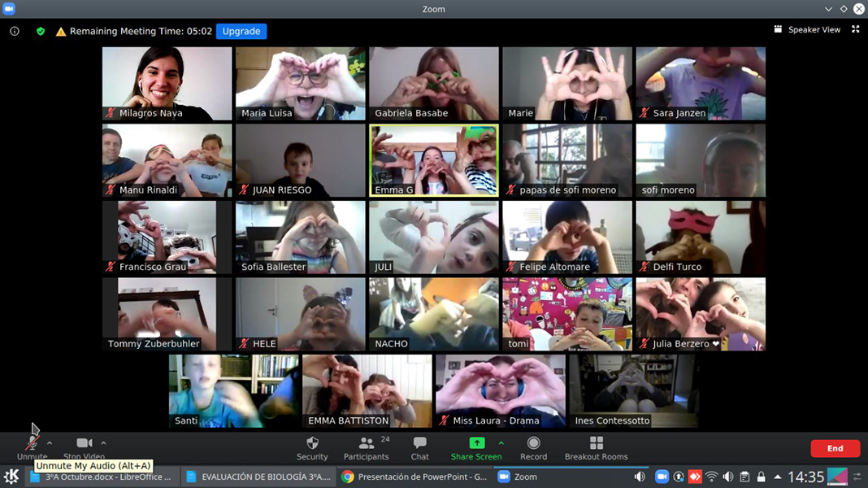Click the meeting information icon
This screenshot has height=488, width=868.
[x=15, y=32]
